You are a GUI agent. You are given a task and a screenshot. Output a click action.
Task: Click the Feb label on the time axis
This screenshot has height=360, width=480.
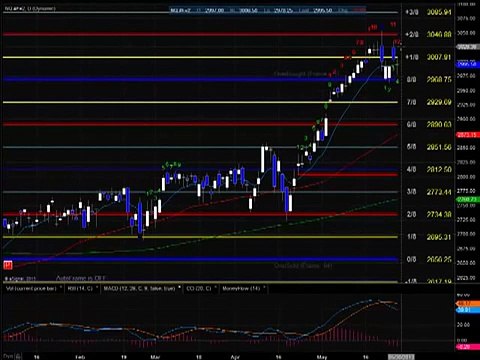(80, 357)
